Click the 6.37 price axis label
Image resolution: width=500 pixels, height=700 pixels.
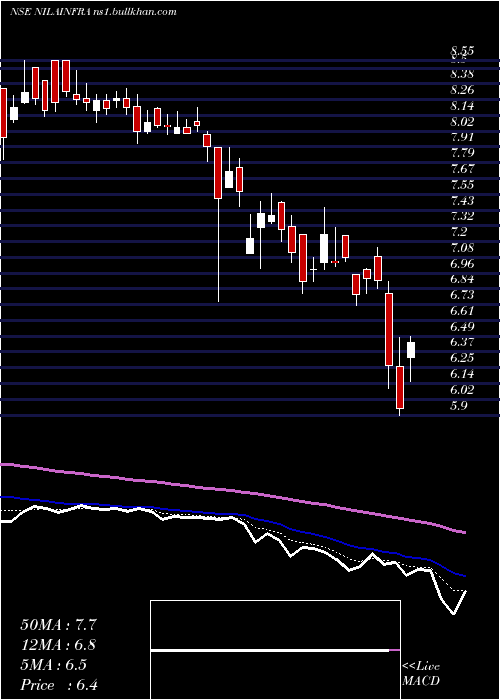tap(462, 342)
